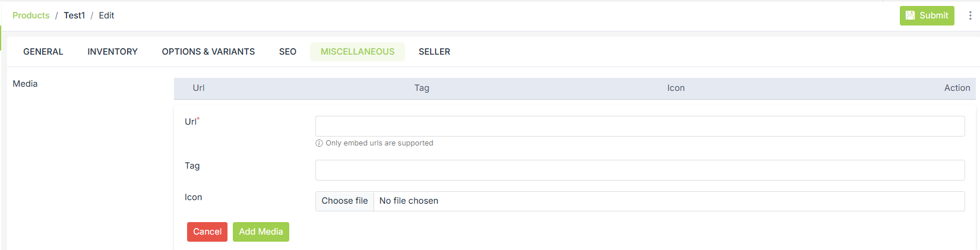Switch to the SEO tab
The width and height of the screenshot is (980, 250).
tap(287, 52)
